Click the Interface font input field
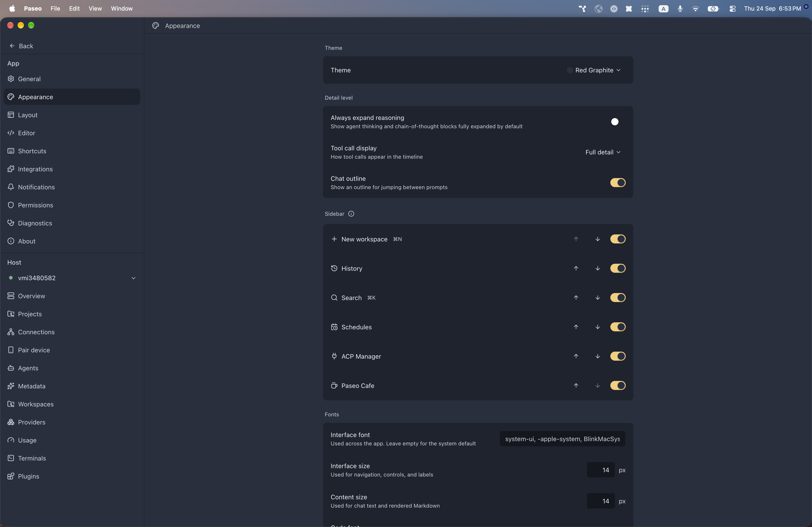The height and width of the screenshot is (527, 812). tap(562, 439)
